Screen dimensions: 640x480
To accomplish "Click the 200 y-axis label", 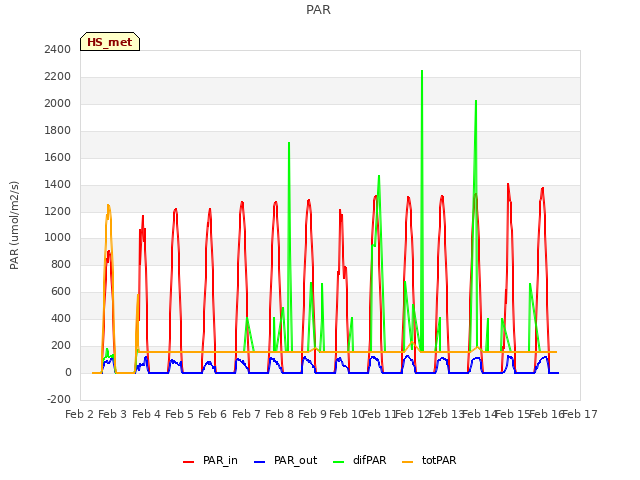I will (61, 345).
